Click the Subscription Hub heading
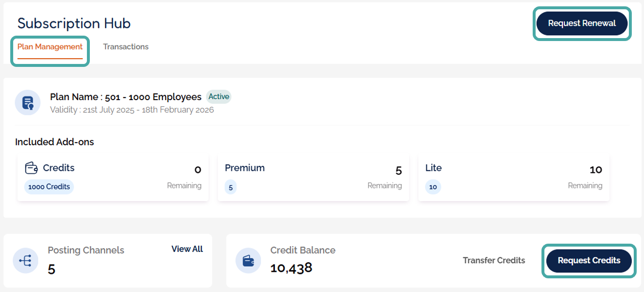644x292 pixels. point(74,23)
